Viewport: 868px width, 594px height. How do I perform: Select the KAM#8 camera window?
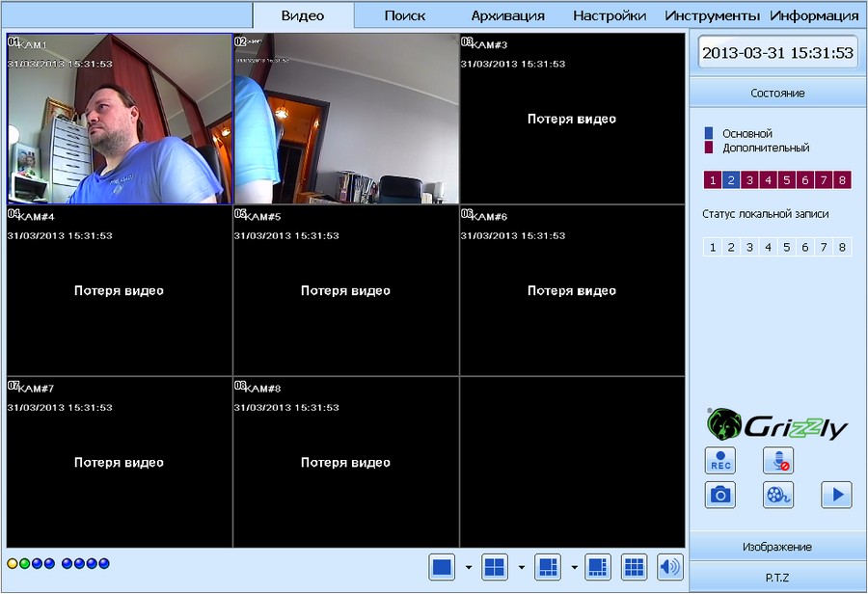pos(346,462)
